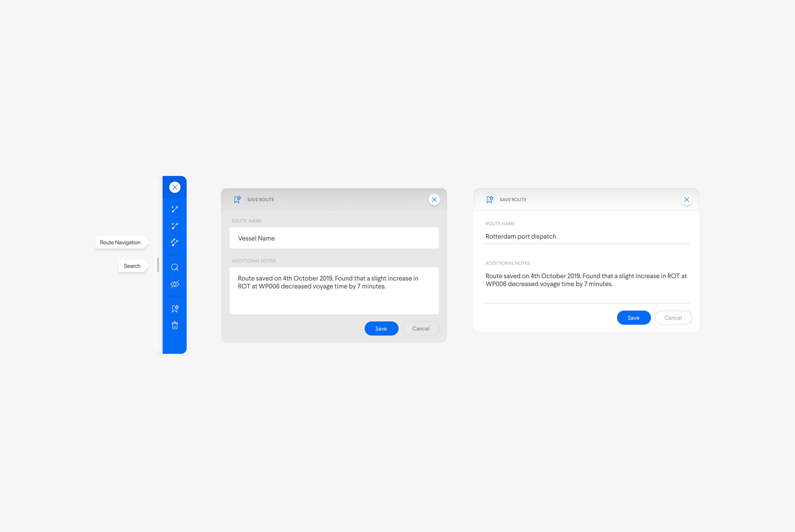Toggle the X close button on sidebar
The height and width of the screenshot is (532, 795).
click(x=175, y=187)
